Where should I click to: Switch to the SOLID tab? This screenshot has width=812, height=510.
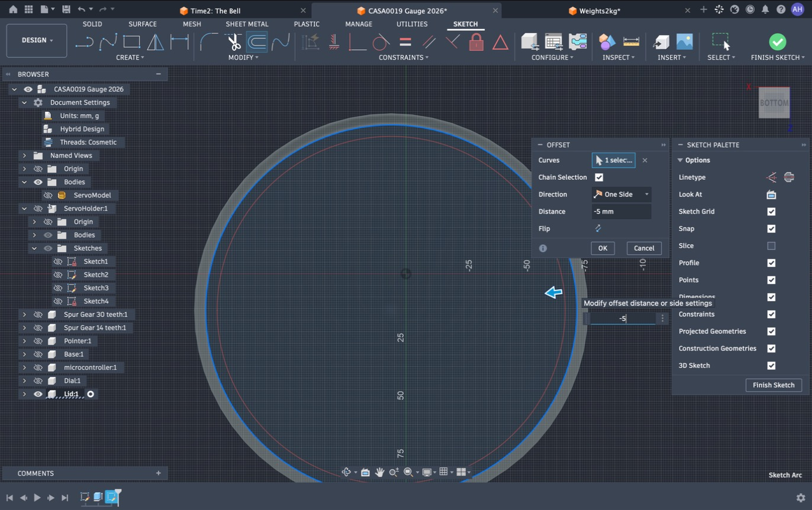click(x=92, y=24)
